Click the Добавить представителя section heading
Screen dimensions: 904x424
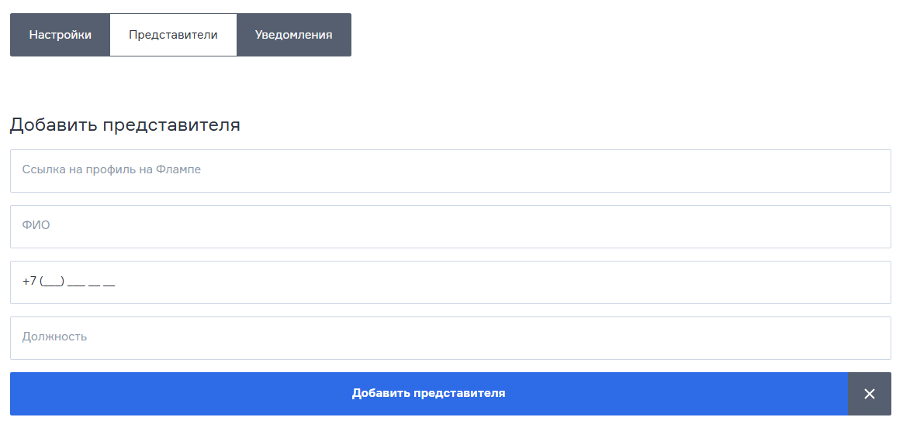[x=125, y=125]
